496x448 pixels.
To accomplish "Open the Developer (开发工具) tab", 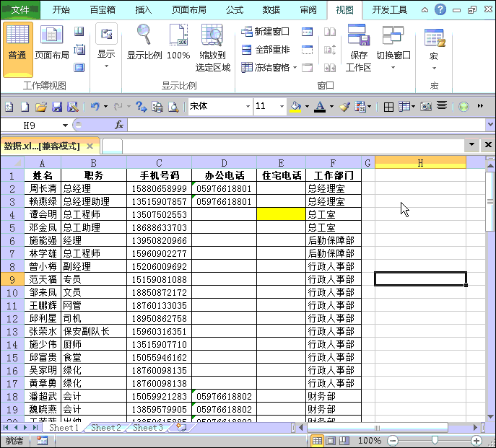I will (389, 10).
